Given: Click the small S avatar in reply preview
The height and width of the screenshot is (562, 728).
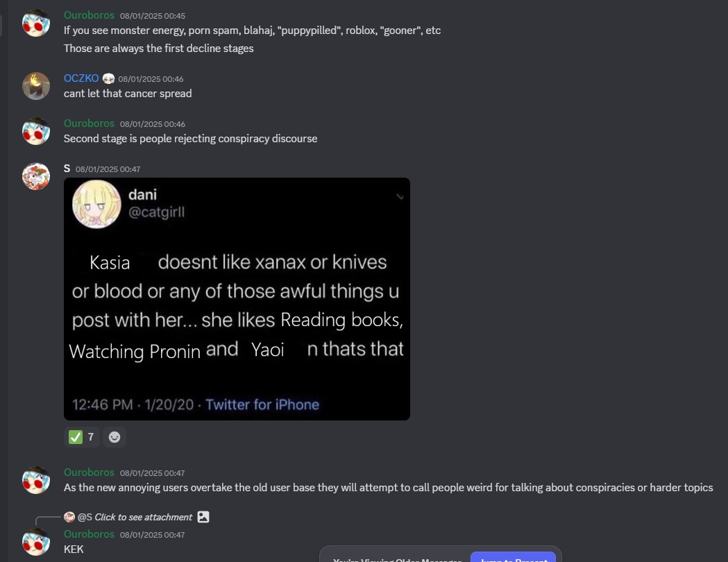Looking at the screenshot, I should tap(69, 517).
